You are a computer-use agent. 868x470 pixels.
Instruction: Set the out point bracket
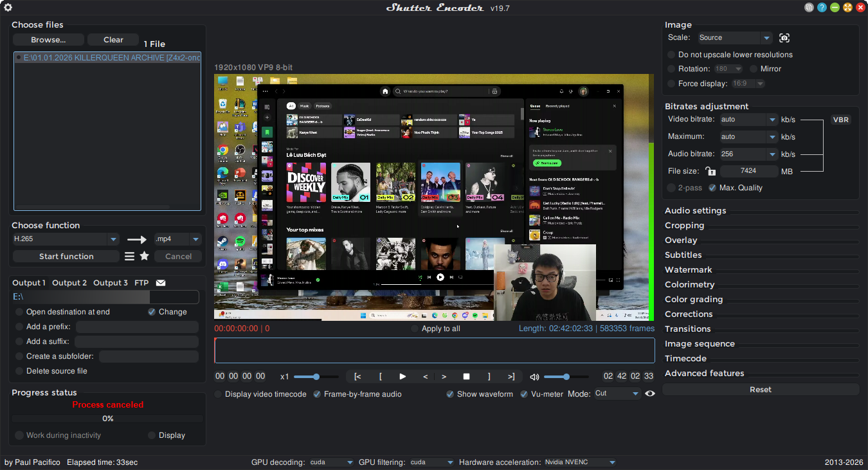click(x=489, y=376)
